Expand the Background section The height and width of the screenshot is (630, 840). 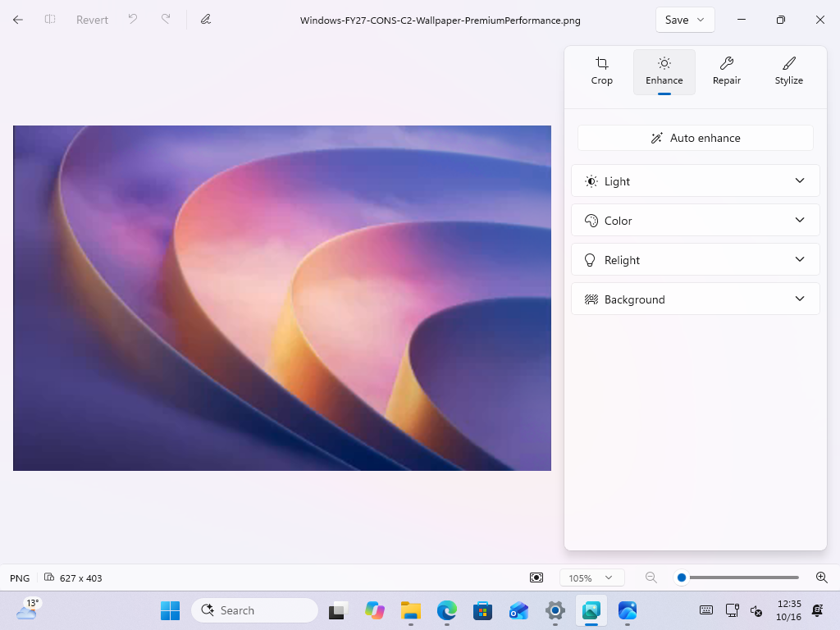coord(696,299)
